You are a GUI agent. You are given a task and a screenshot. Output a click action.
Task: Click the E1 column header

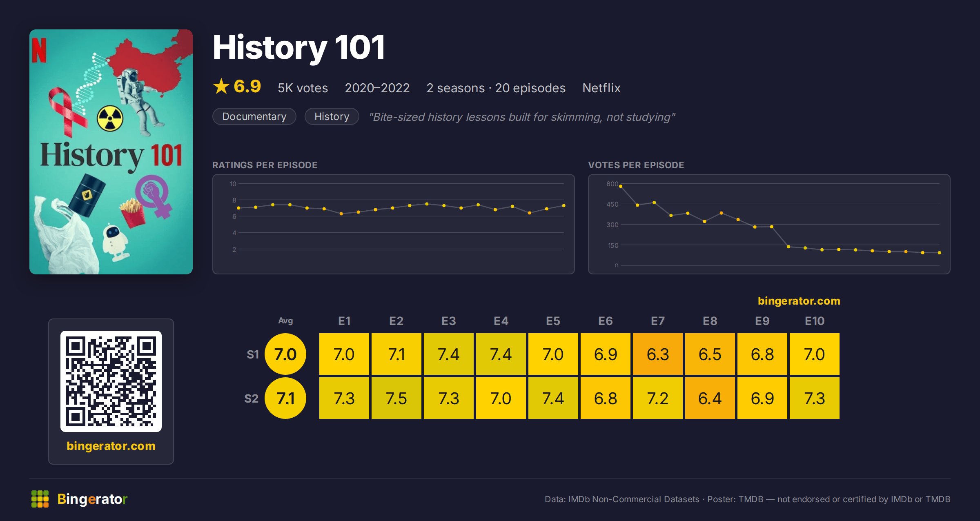click(x=344, y=321)
